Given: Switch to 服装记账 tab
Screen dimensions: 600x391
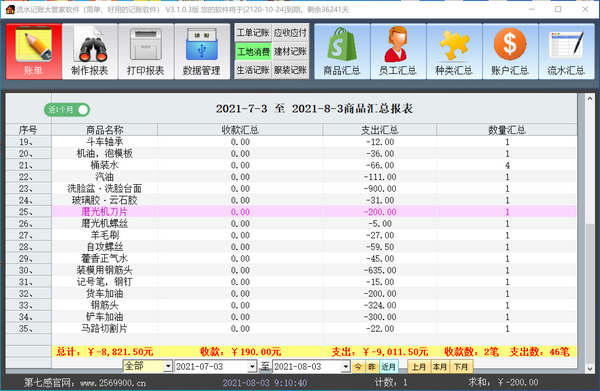Looking at the screenshot, I should 290,70.
